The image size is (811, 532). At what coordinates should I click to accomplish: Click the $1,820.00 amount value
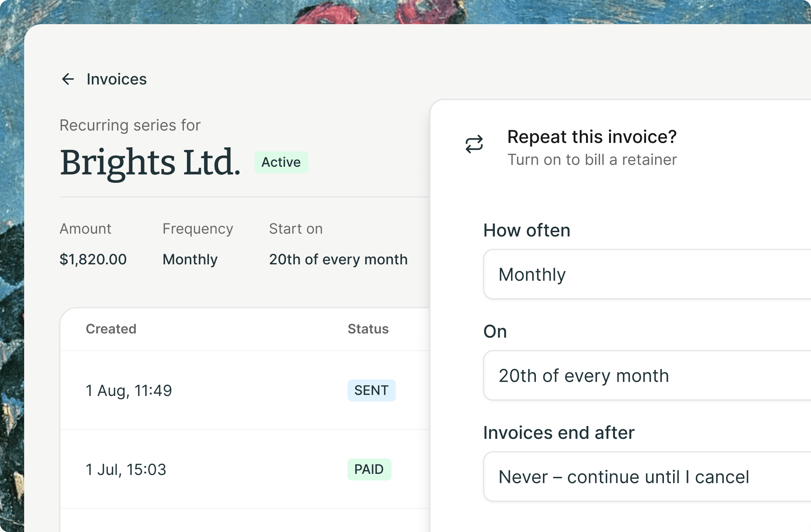[x=93, y=259]
